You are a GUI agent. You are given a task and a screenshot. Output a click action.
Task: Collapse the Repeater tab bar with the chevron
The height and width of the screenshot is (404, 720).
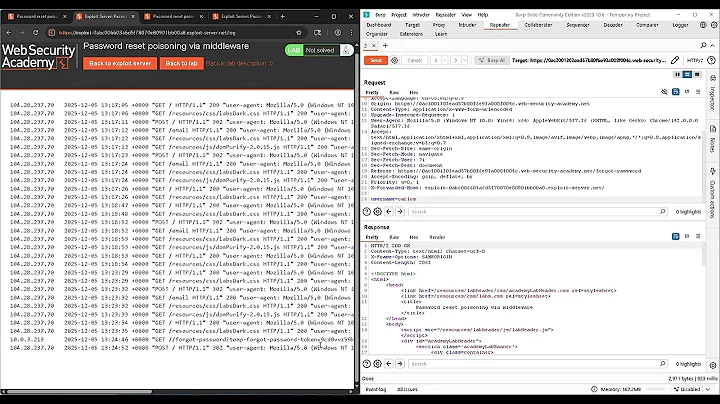coord(712,45)
